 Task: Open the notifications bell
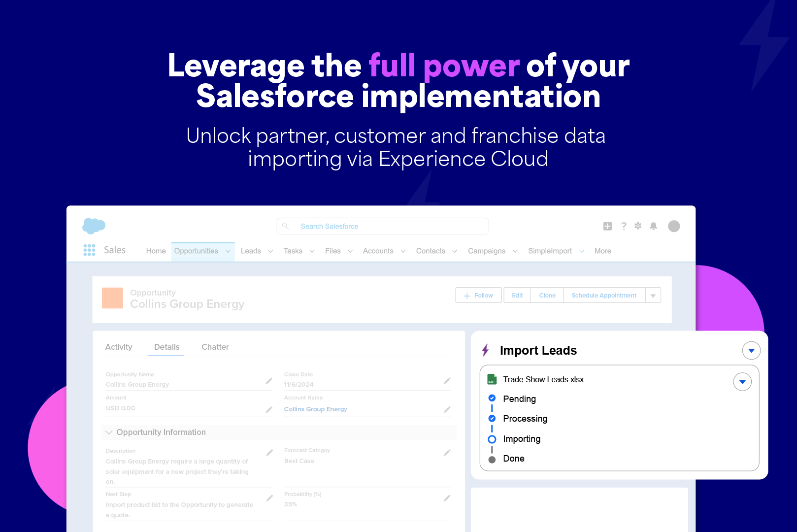(653, 226)
